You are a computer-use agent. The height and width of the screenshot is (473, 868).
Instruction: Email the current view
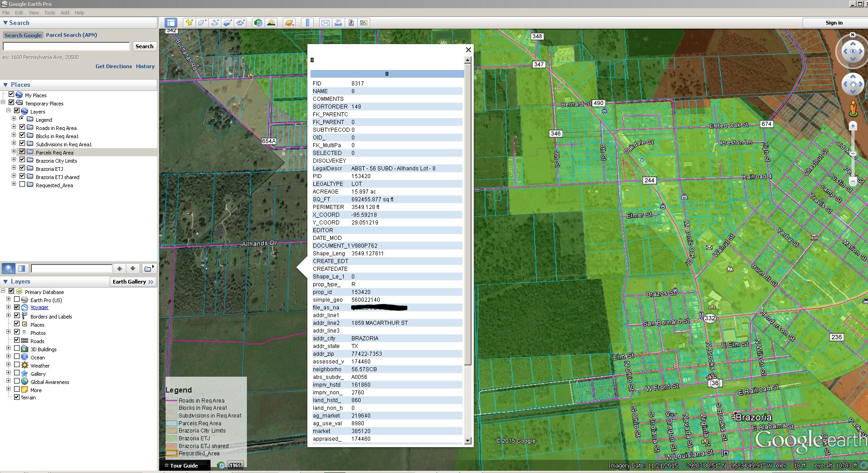point(326,22)
